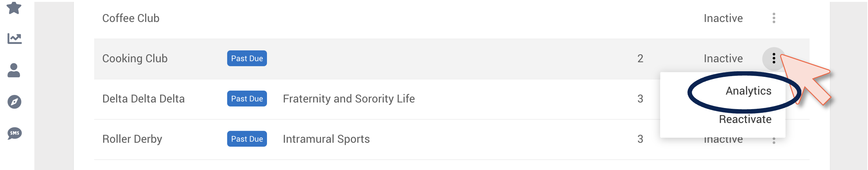The width and height of the screenshot is (868, 170).
Task: Open the SMS chat bubble sidebar icon
Action: tap(14, 133)
